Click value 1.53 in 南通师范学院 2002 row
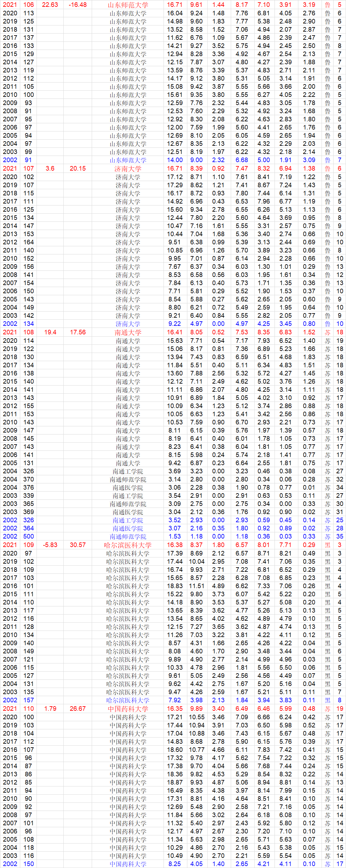The width and height of the screenshot is (346, 868). pos(175,537)
